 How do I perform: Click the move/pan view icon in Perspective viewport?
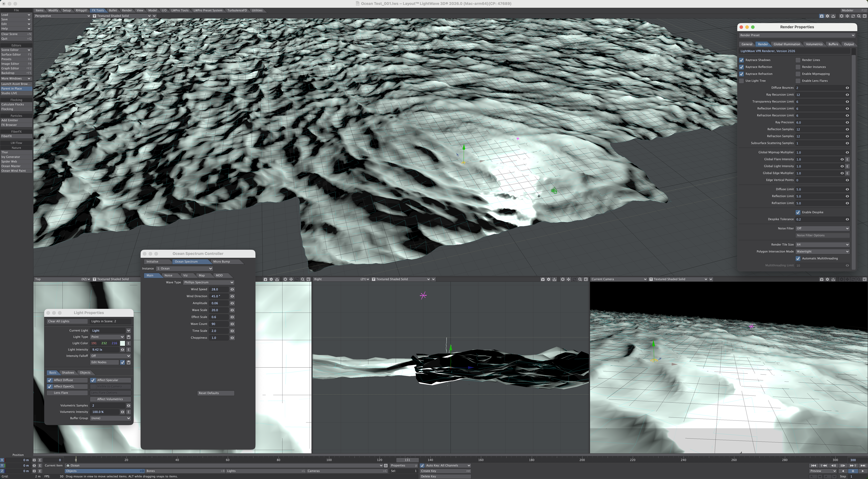click(x=848, y=16)
